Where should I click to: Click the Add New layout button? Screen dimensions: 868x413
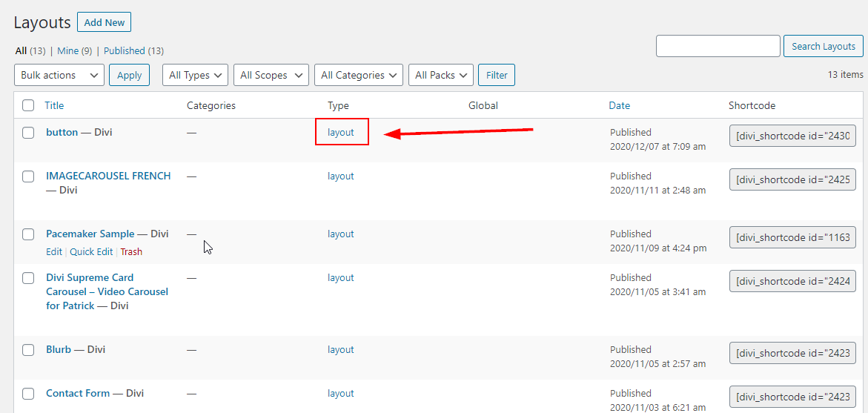click(x=104, y=23)
